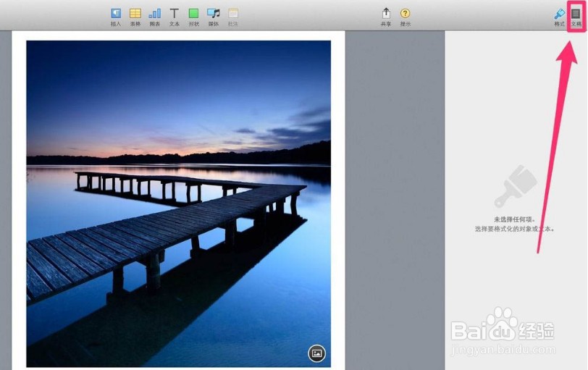Select the 文本 (Text) T icon

[x=174, y=17]
